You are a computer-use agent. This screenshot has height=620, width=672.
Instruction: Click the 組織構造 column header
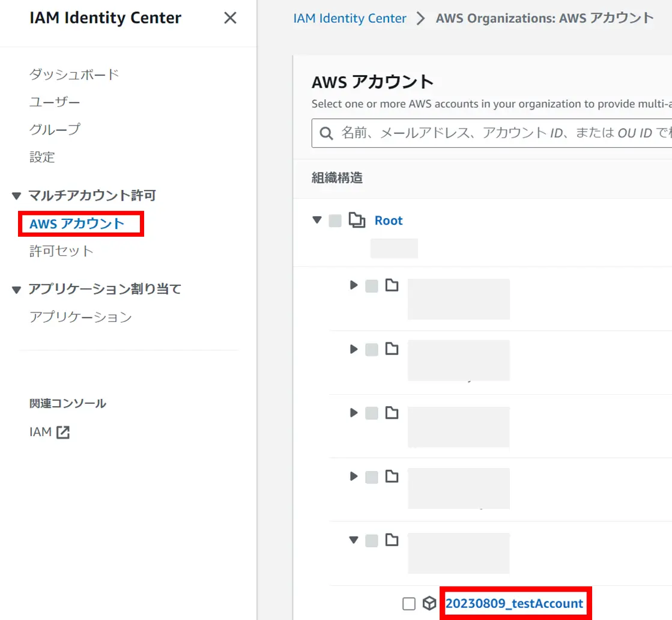(x=338, y=177)
